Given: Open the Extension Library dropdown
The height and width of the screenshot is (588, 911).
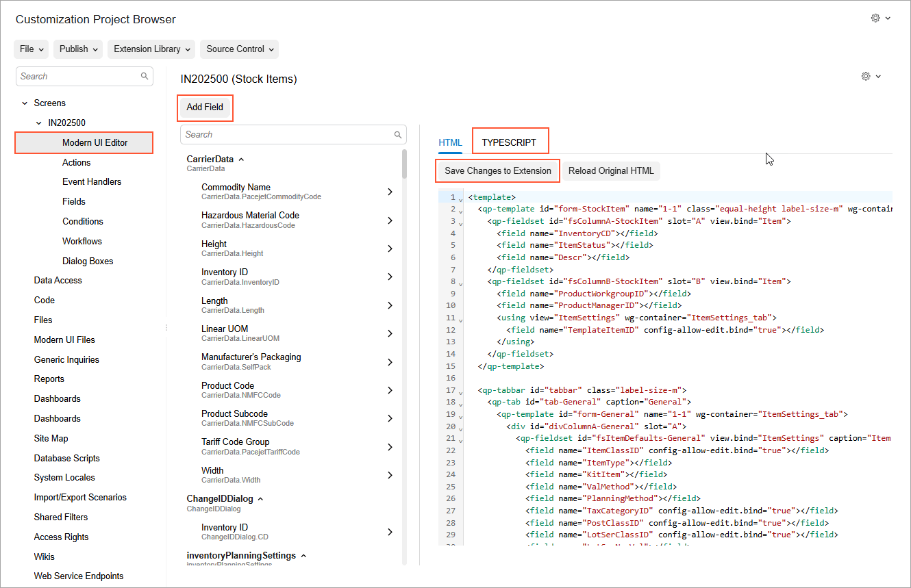Looking at the screenshot, I should tap(151, 49).
